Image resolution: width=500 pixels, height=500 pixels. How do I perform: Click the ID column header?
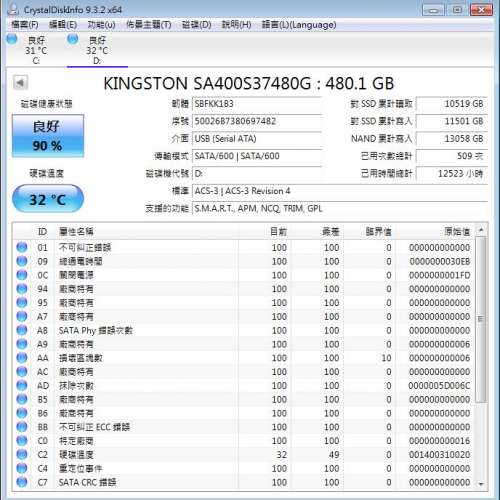click(42, 231)
